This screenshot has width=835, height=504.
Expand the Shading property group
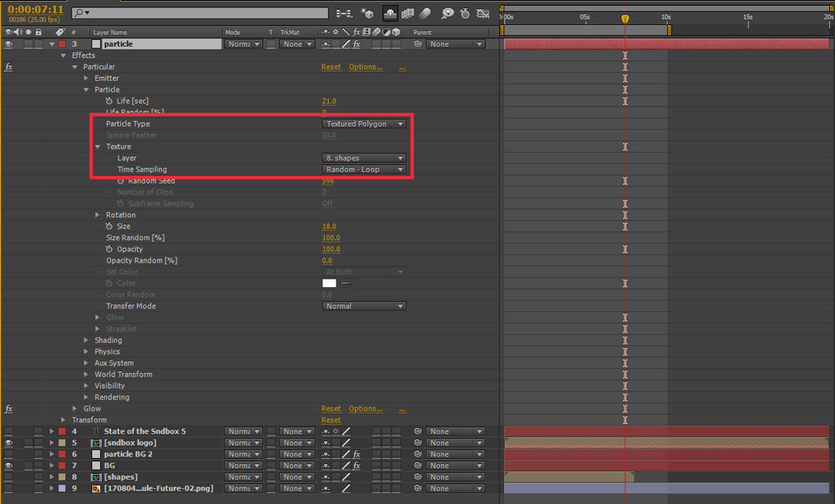(x=86, y=340)
